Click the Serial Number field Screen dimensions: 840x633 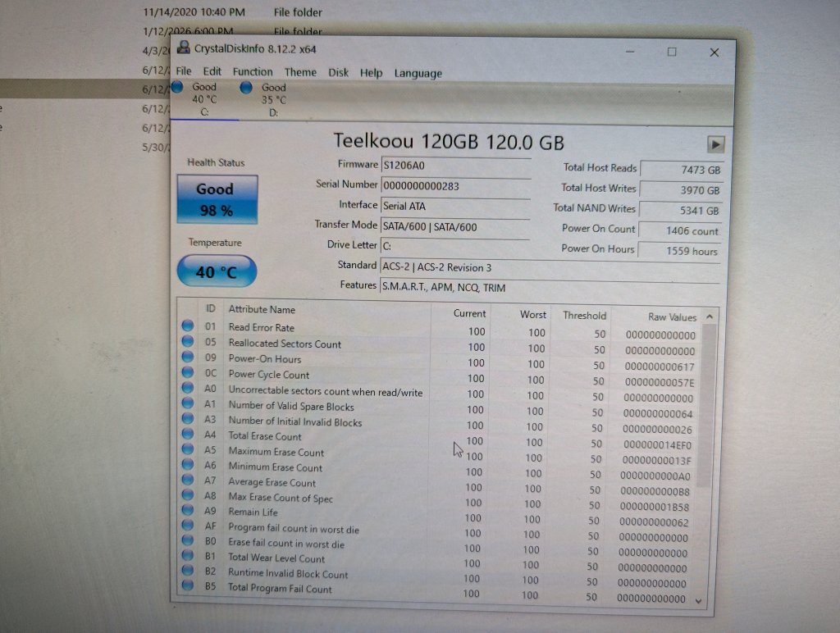coord(455,186)
